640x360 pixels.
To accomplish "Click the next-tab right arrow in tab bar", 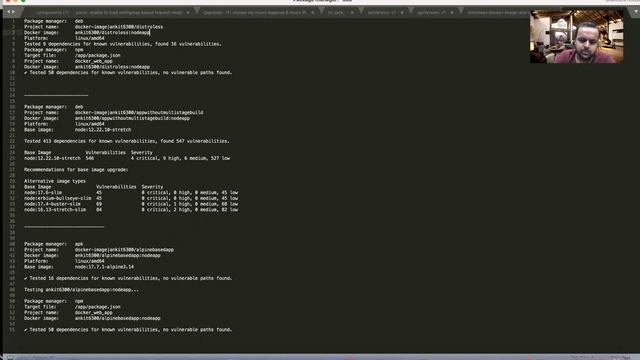I will [13, 12].
